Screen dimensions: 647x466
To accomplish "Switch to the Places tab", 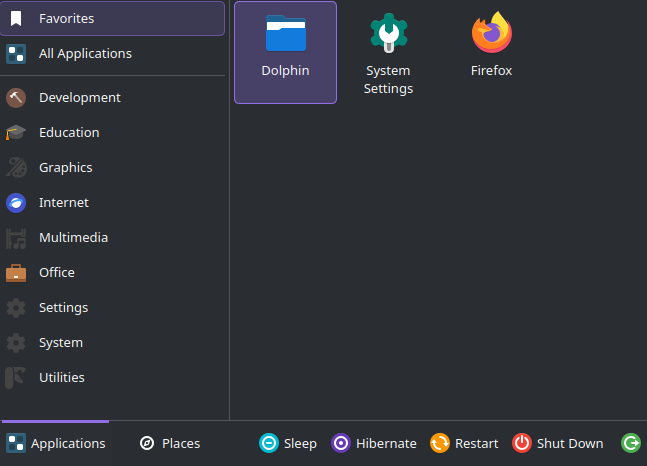I will point(170,443).
